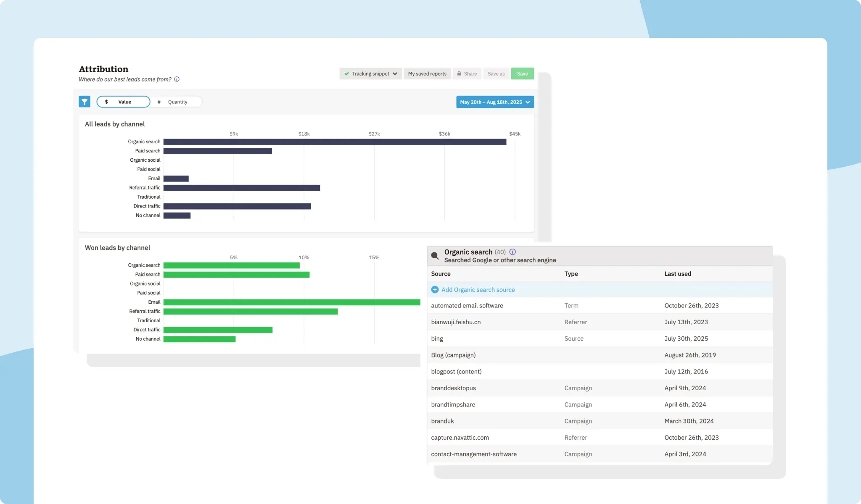Click the Save button
861x504 pixels.
point(522,73)
